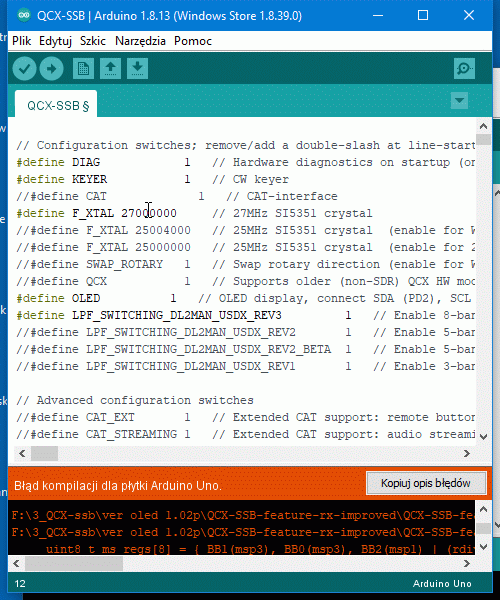
Task: Click 'LPF_SWITCHING_DL2MAN_USDX_REV1' line
Action: pos(245,366)
